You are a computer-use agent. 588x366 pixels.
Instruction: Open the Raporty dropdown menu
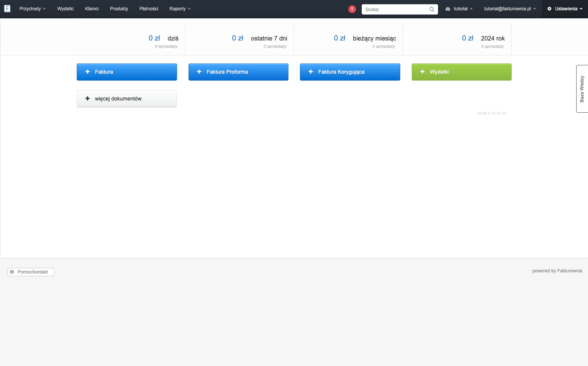point(180,9)
